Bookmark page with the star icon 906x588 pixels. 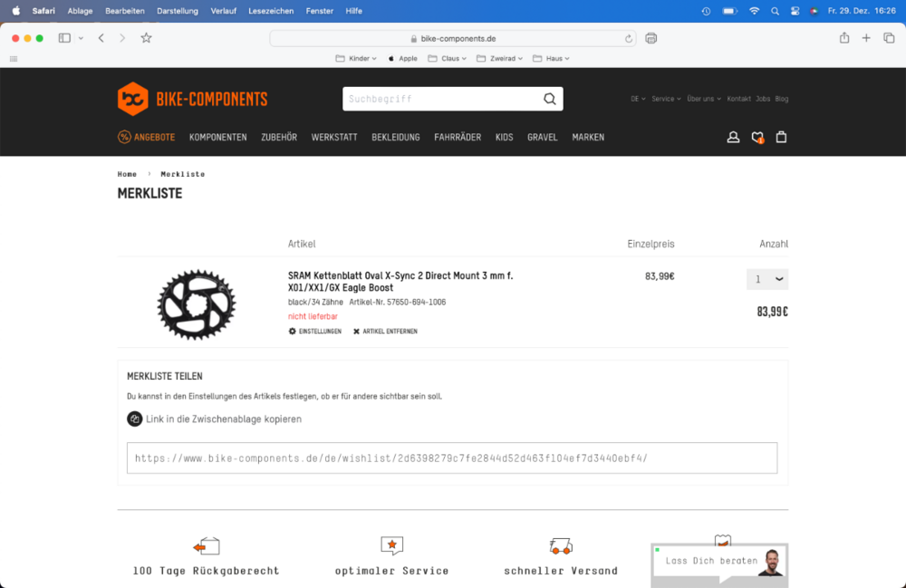146,38
